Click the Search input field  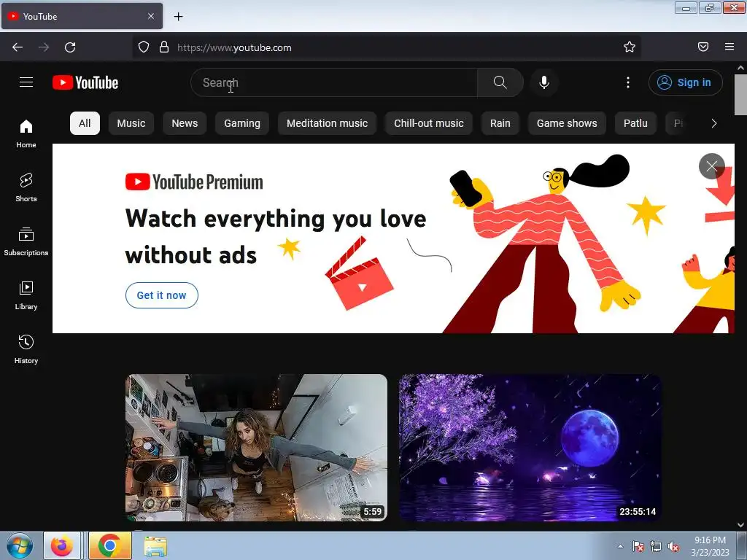334,82
